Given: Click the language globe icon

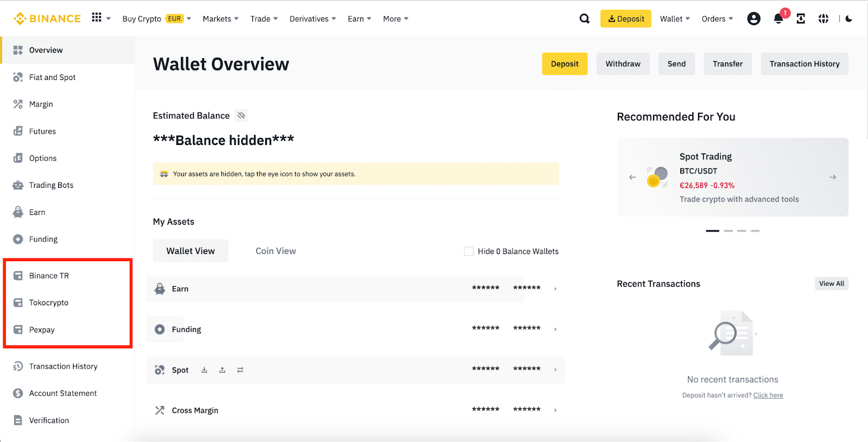Looking at the screenshot, I should click(x=824, y=19).
